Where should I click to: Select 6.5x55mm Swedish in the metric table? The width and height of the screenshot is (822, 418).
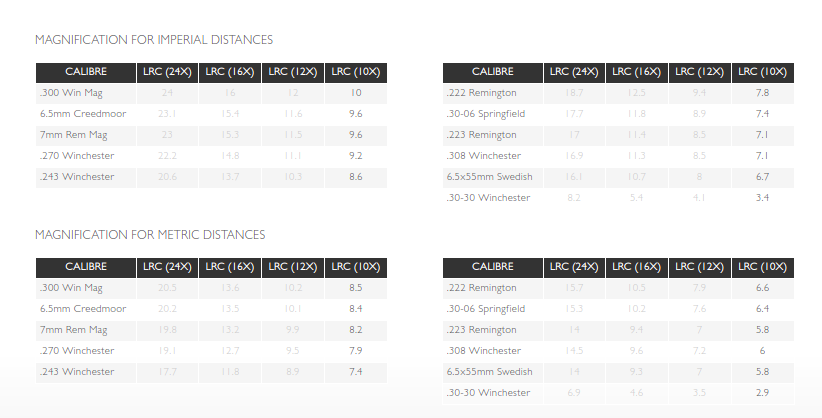[x=489, y=372]
